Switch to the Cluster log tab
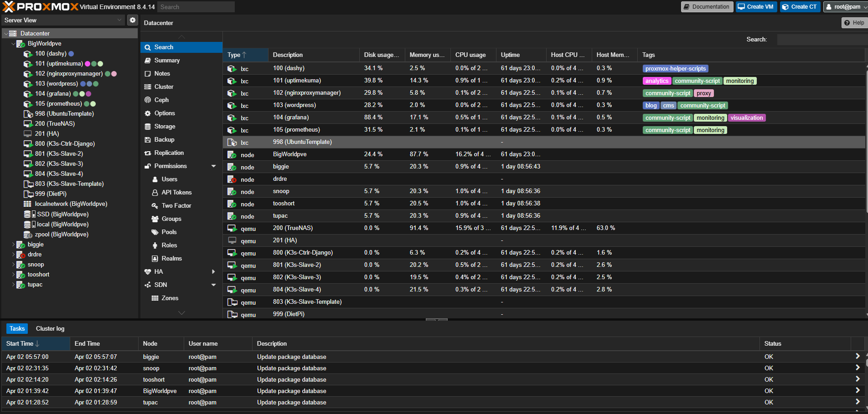 50,329
